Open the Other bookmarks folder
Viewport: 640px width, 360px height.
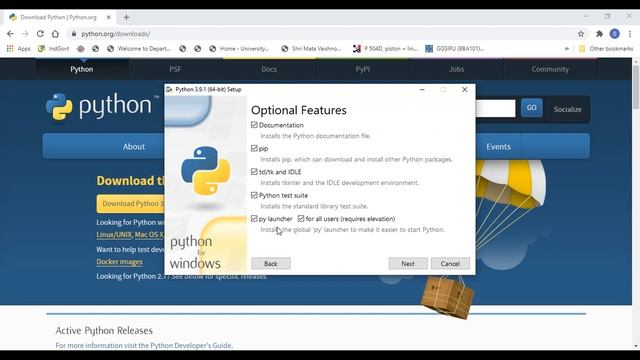click(x=606, y=49)
